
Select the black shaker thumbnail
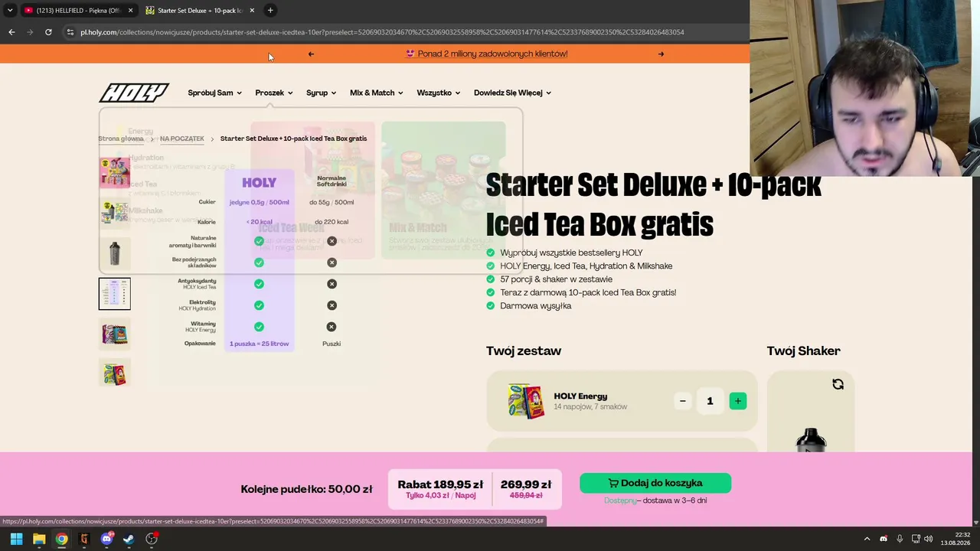(115, 253)
